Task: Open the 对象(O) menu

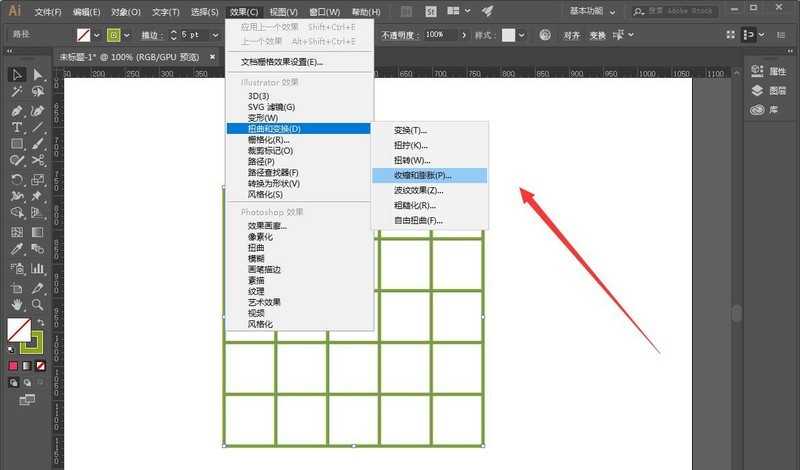Action: point(126,11)
